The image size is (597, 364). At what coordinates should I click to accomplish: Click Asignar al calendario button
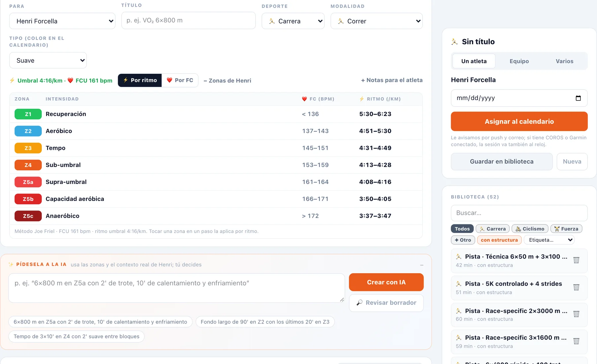[x=519, y=121]
